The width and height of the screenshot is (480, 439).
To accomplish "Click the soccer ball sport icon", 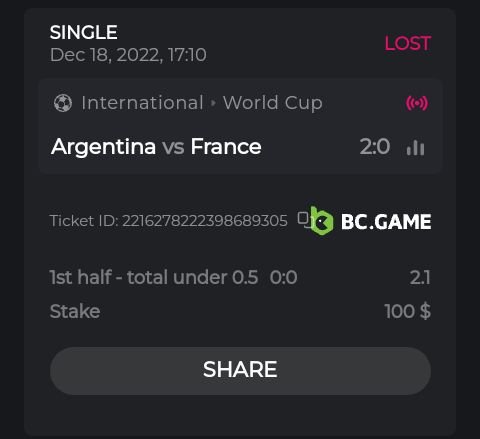I will pyautogui.click(x=63, y=103).
